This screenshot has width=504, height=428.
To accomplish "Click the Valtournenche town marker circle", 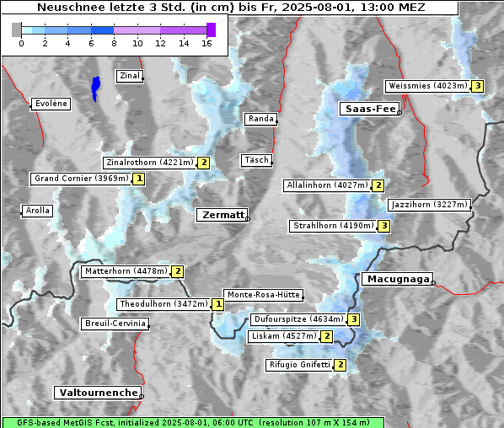I will pos(141,397).
